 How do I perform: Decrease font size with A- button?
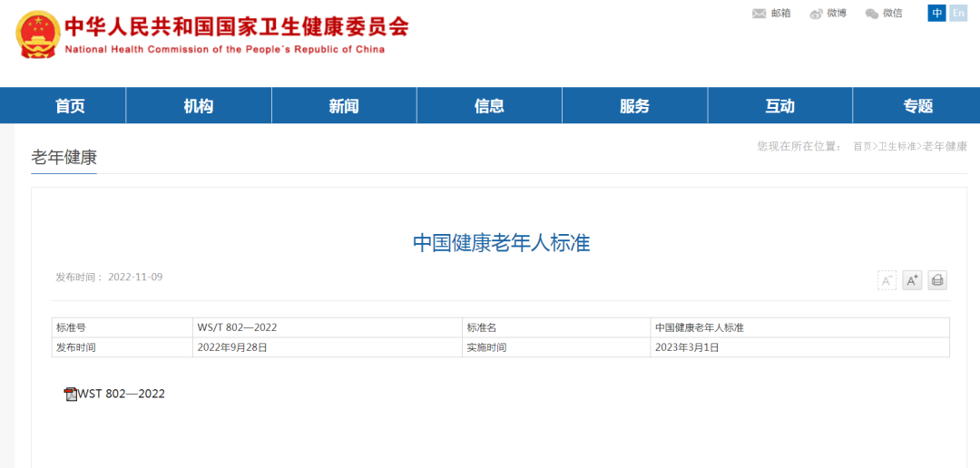[887, 280]
